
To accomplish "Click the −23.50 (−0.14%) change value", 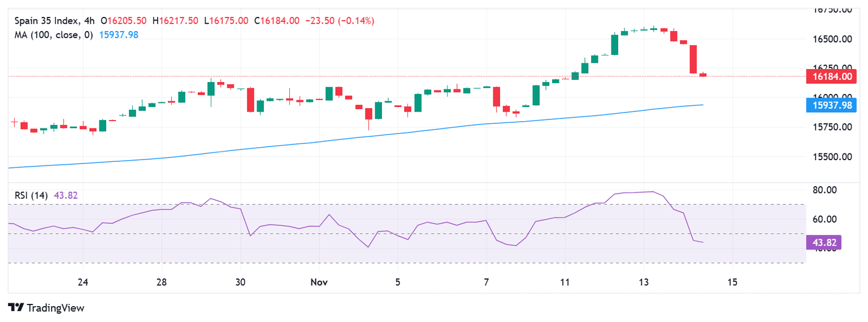I will pos(340,20).
